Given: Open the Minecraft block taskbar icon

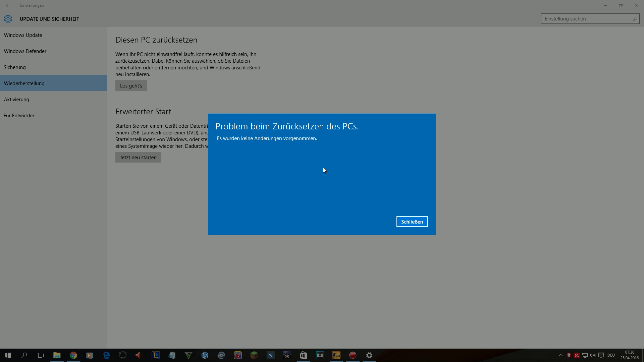Looking at the screenshot, I should pos(254,355).
